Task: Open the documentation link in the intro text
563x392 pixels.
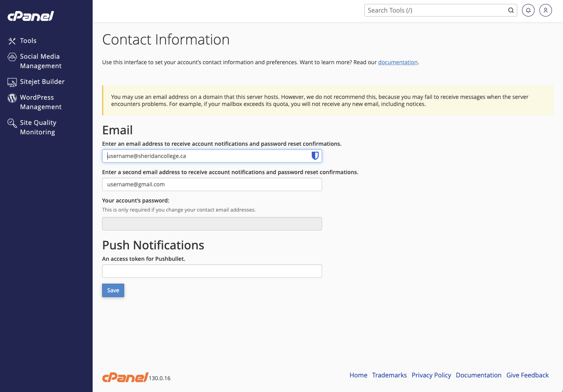Action: point(397,62)
